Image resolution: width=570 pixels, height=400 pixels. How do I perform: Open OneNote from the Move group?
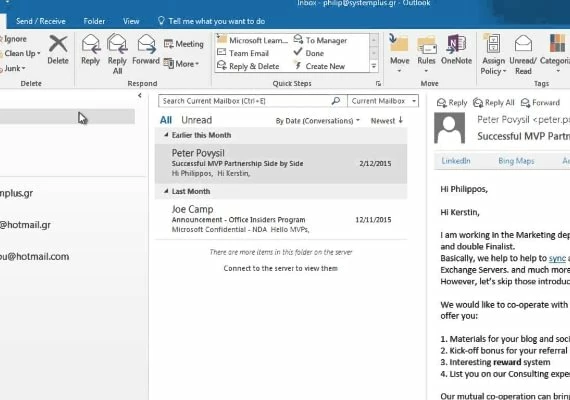[x=456, y=44]
